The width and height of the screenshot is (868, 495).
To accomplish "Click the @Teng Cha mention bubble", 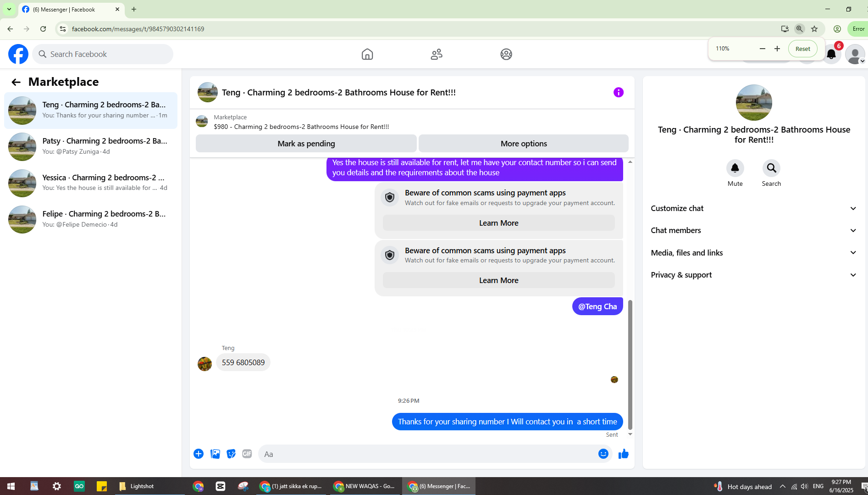I will [597, 306].
